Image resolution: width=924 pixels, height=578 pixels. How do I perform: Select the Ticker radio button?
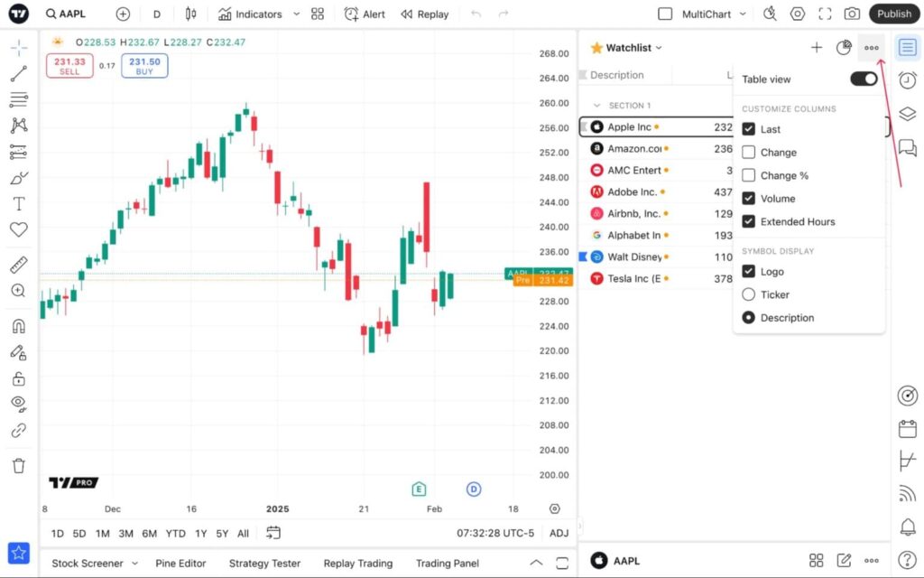tap(748, 294)
